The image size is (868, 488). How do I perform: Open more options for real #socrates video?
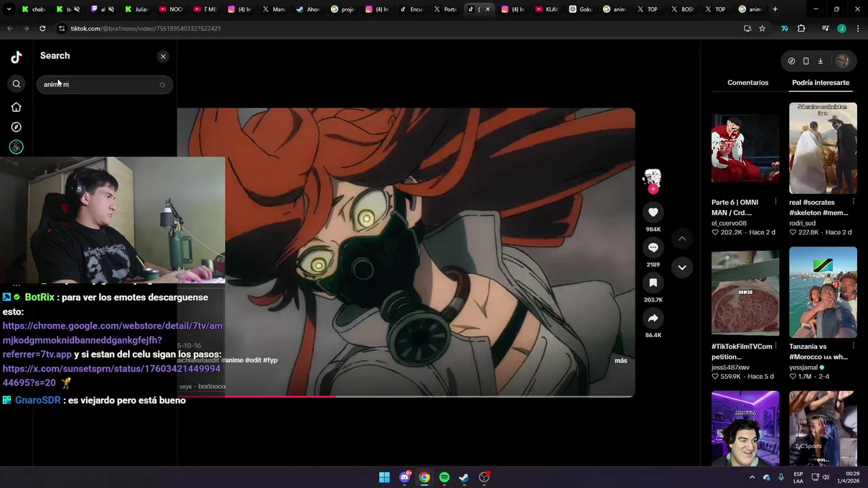(853, 202)
